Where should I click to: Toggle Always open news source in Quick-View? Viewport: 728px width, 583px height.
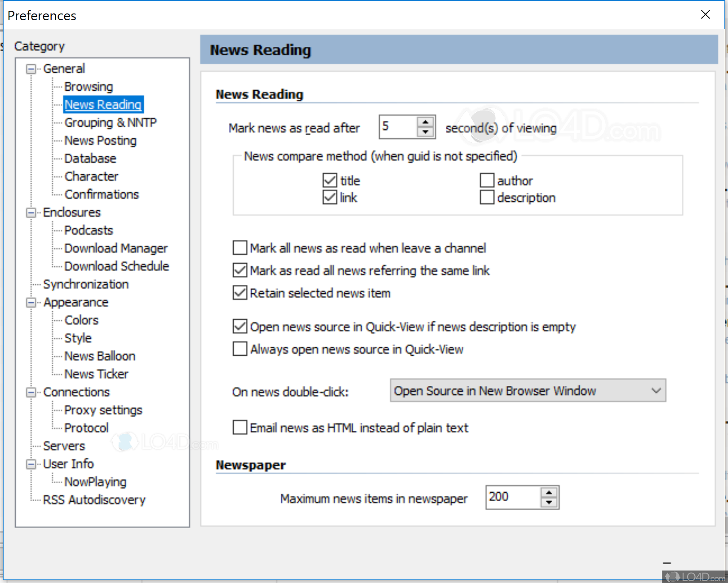[x=240, y=349]
